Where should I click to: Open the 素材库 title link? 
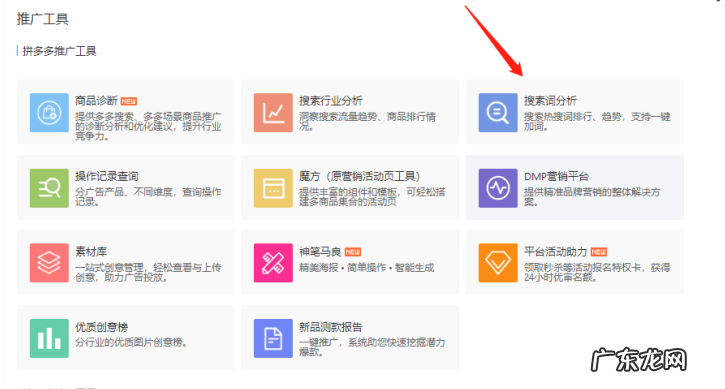pyautogui.click(x=91, y=252)
